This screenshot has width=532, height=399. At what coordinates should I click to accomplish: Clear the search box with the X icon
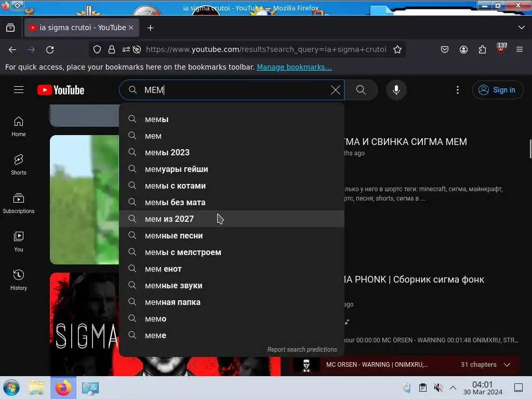[x=335, y=90]
